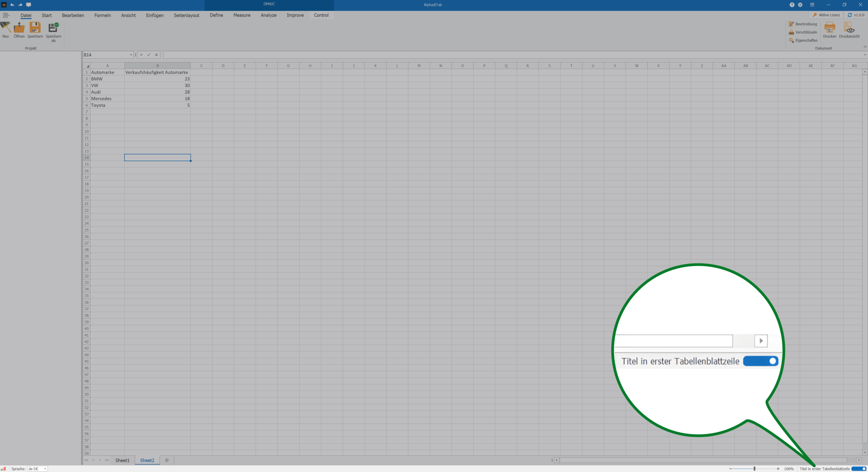Print the document with Drucken
This screenshot has height=472, width=868.
tap(829, 28)
